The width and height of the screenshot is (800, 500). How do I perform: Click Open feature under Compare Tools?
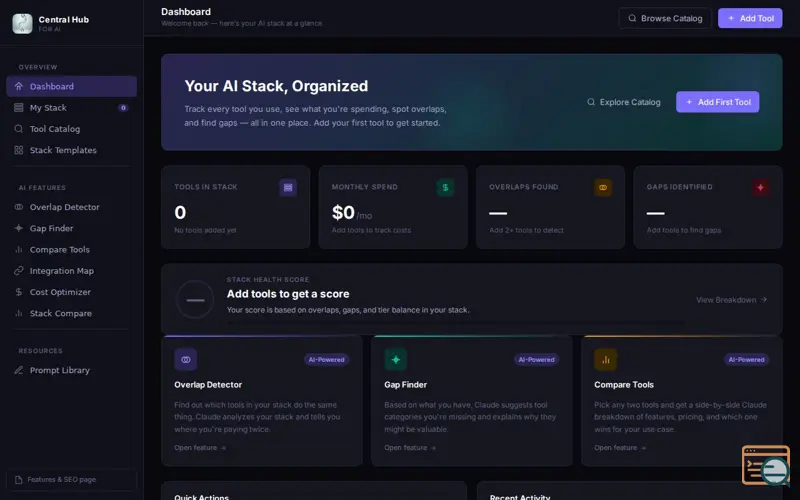pyautogui.click(x=620, y=447)
